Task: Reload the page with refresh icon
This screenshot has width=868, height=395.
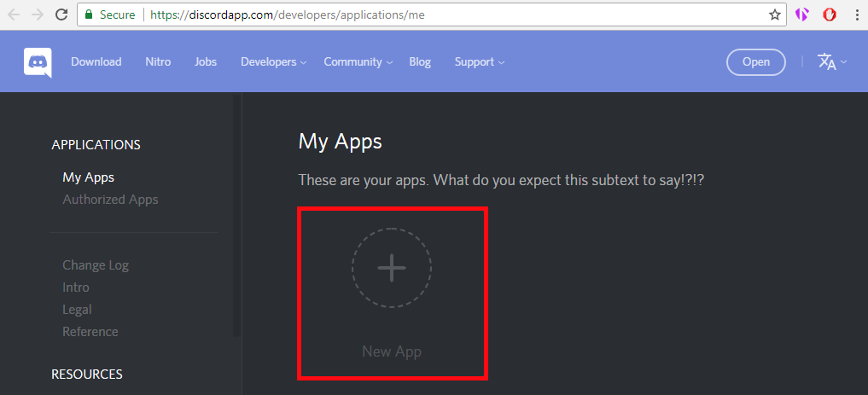Action: point(62,15)
